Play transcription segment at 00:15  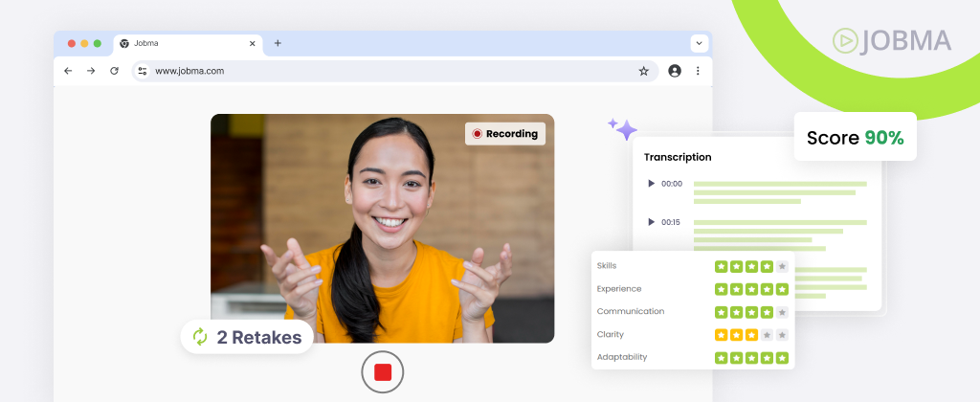click(651, 222)
